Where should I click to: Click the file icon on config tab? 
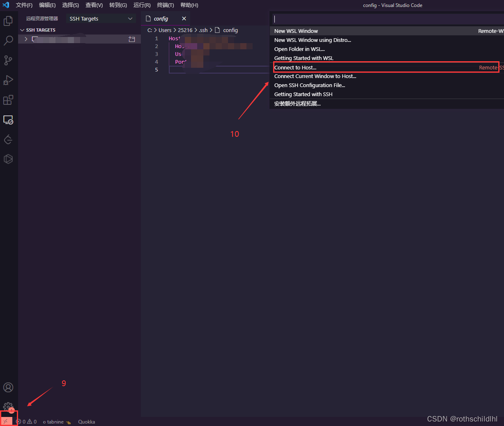tap(148, 18)
